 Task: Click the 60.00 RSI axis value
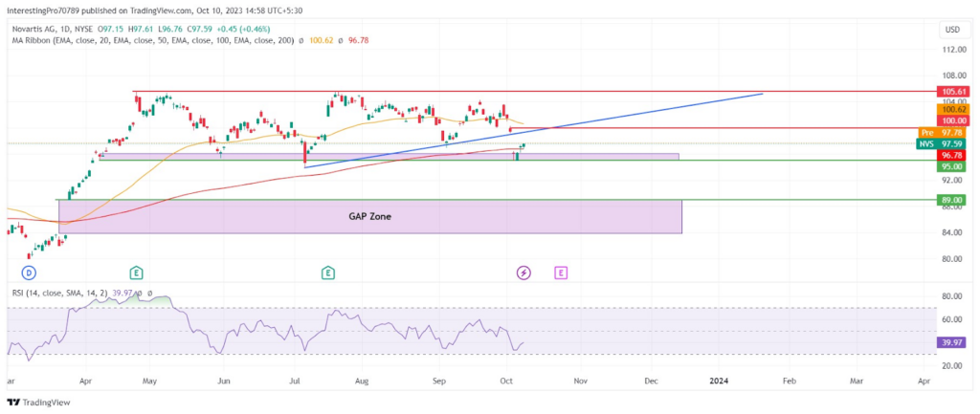954,319
